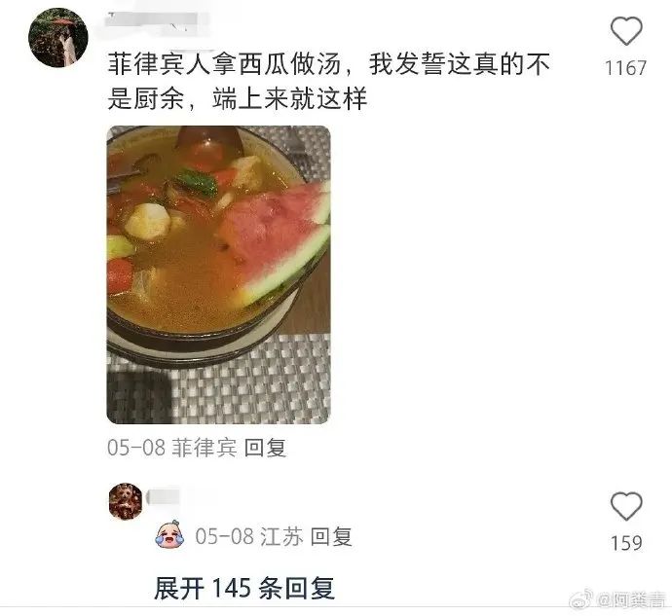Like the Jiangsu reply with 159 likes
Image resolution: width=672 pixels, height=616 pixels.
(x=626, y=506)
